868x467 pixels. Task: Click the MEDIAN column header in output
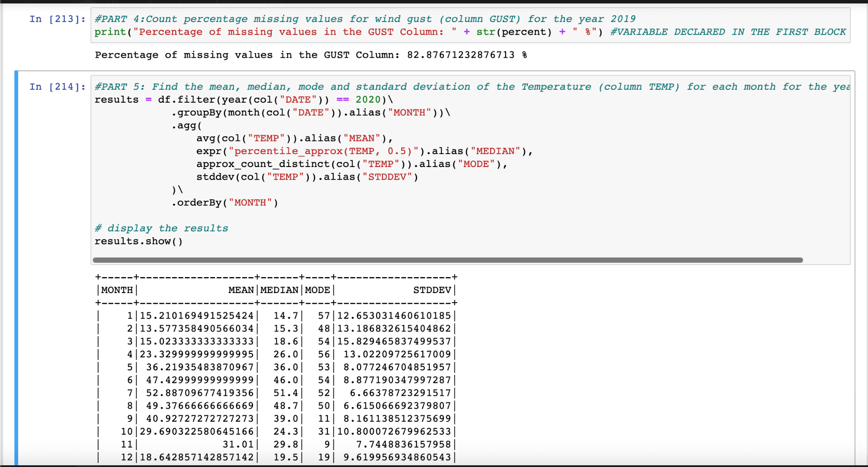[279, 290]
